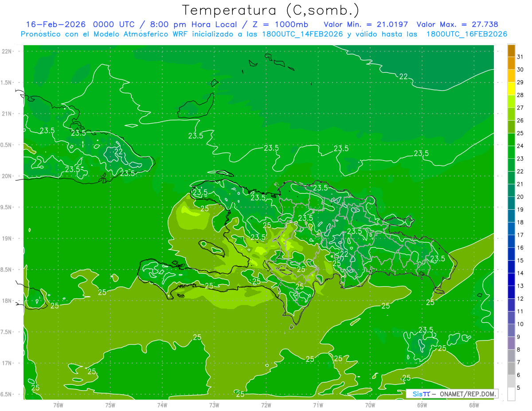Pick the light gray legend swatch between 6 and 7
The height and width of the screenshot is (411, 532).
pos(511,369)
